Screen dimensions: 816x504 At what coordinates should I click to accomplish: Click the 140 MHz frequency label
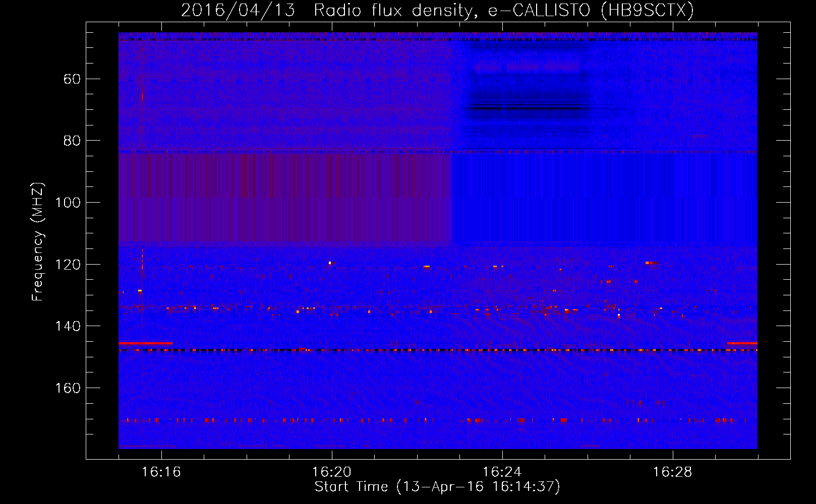click(68, 326)
